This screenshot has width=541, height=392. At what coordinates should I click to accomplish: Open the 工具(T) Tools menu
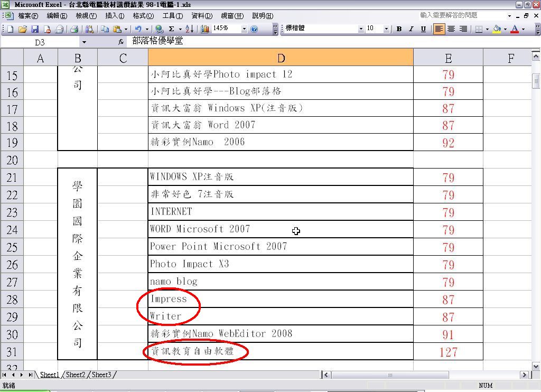click(173, 16)
